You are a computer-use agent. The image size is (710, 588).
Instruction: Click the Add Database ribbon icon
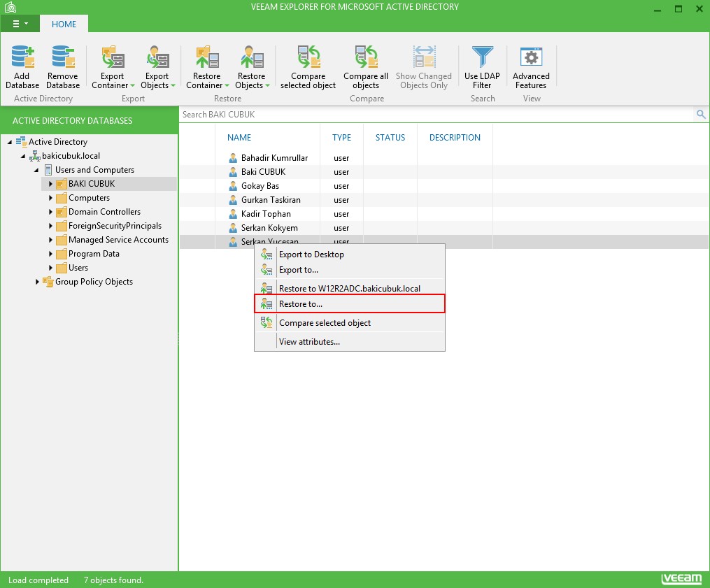pos(22,57)
